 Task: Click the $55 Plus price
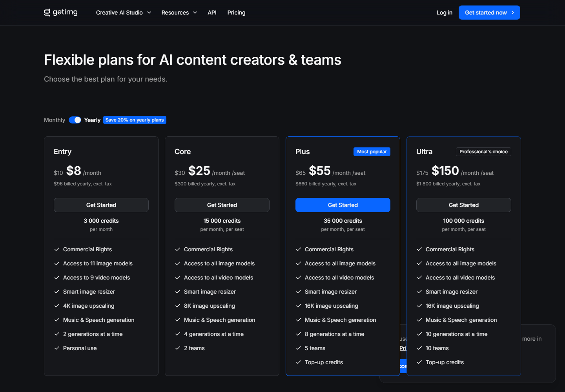click(x=320, y=171)
